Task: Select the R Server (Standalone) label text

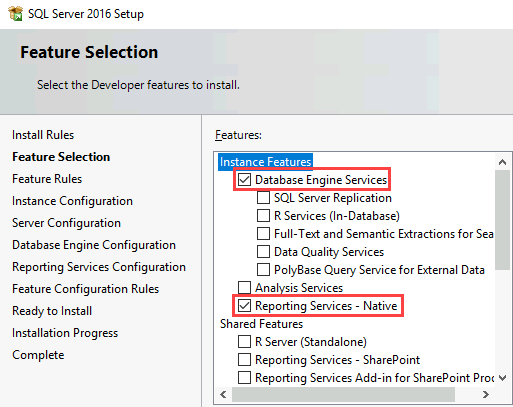Action: 311,342
